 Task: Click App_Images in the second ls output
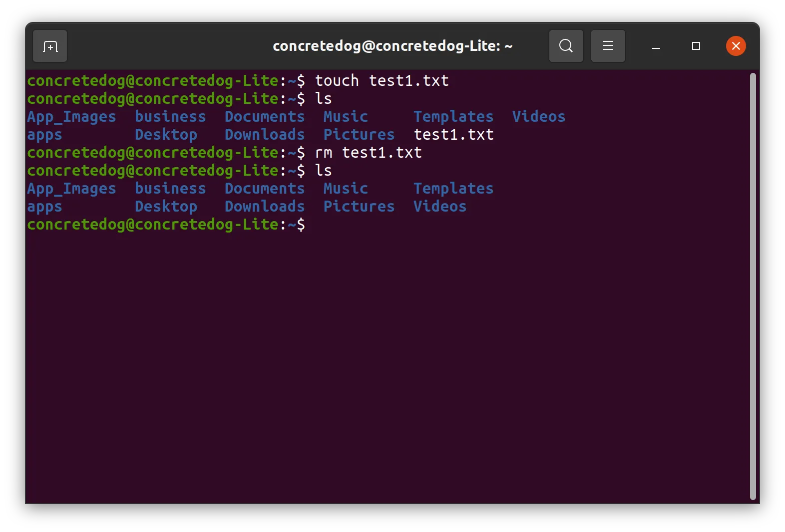tap(71, 189)
